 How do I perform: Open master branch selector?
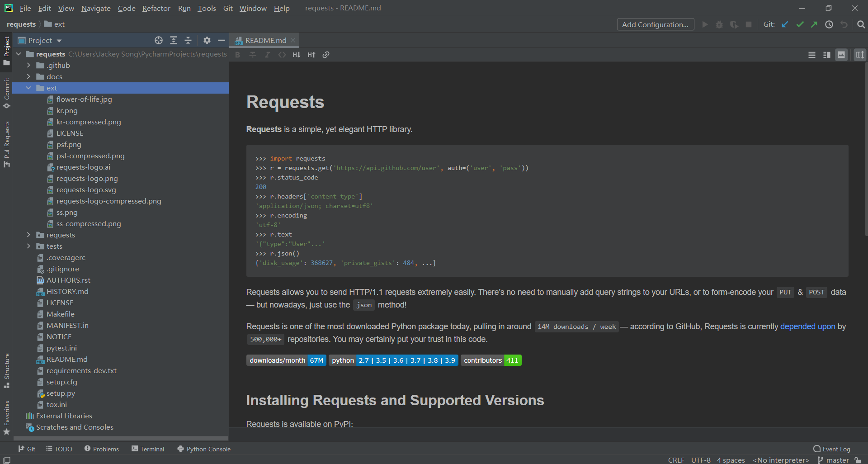click(833, 460)
